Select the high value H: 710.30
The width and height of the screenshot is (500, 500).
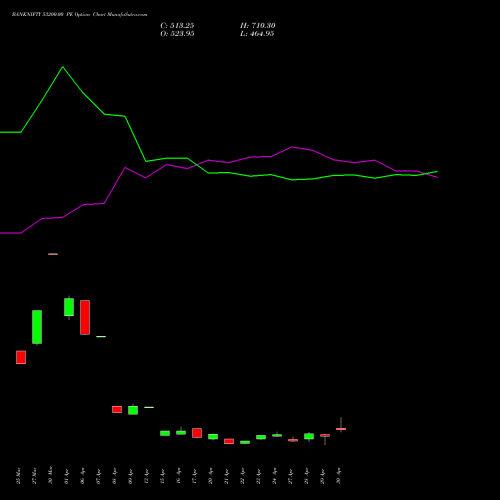click(x=258, y=26)
